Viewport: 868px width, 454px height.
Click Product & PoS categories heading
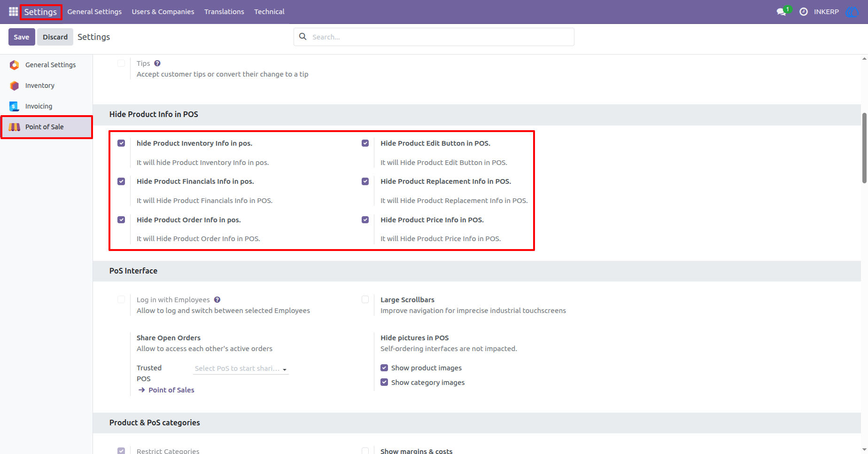coord(155,423)
